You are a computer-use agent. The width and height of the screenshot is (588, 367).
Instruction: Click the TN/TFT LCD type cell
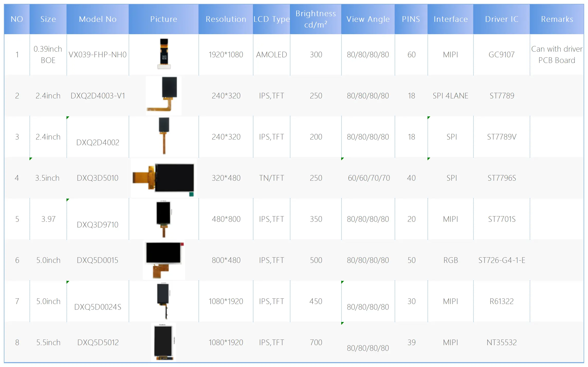pyautogui.click(x=271, y=178)
